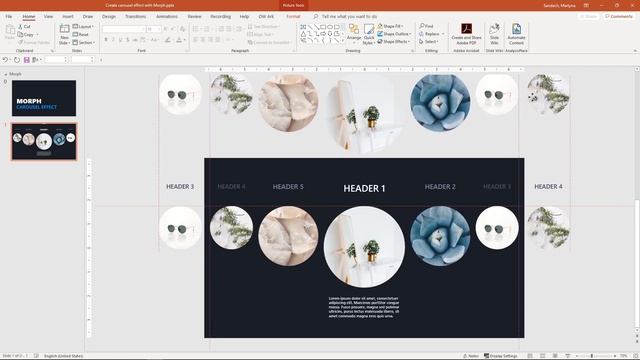Open the Quick Styles gallery
The height and width of the screenshot is (360, 640).
[x=369, y=34]
